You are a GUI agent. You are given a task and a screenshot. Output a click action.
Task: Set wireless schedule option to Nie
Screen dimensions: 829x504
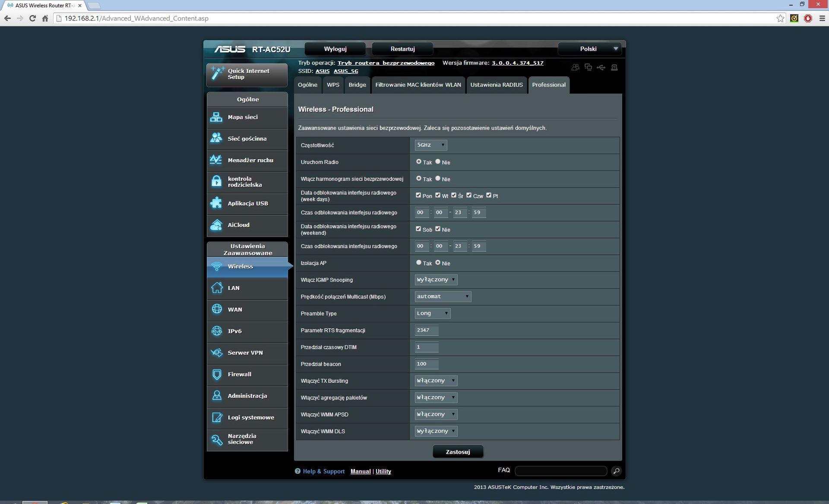(438, 179)
